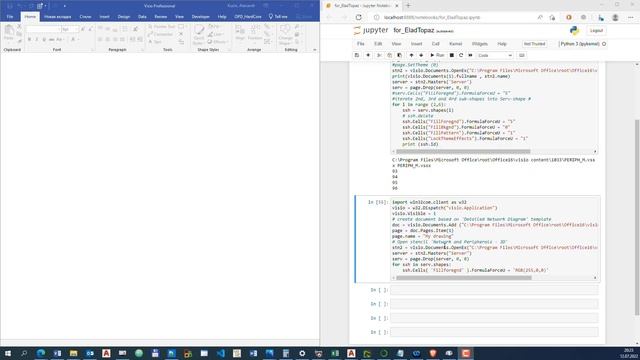This screenshot has height=360, width=640.
Task: Open Visual Studio Code from the taskbar
Action: click(221, 353)
